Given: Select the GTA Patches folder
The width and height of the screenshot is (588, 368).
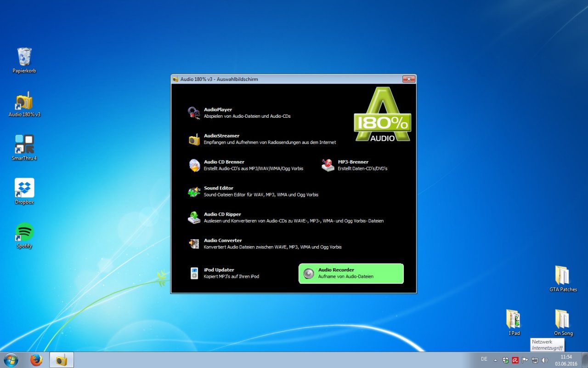Looking at the screenshot, I should [x=563, y=279].
